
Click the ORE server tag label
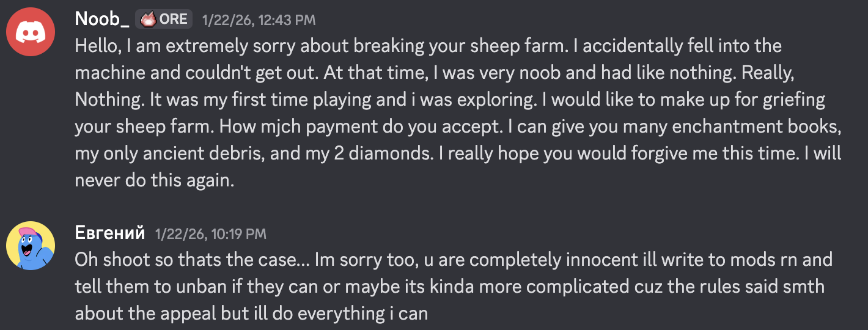click(x=173, y=20)
